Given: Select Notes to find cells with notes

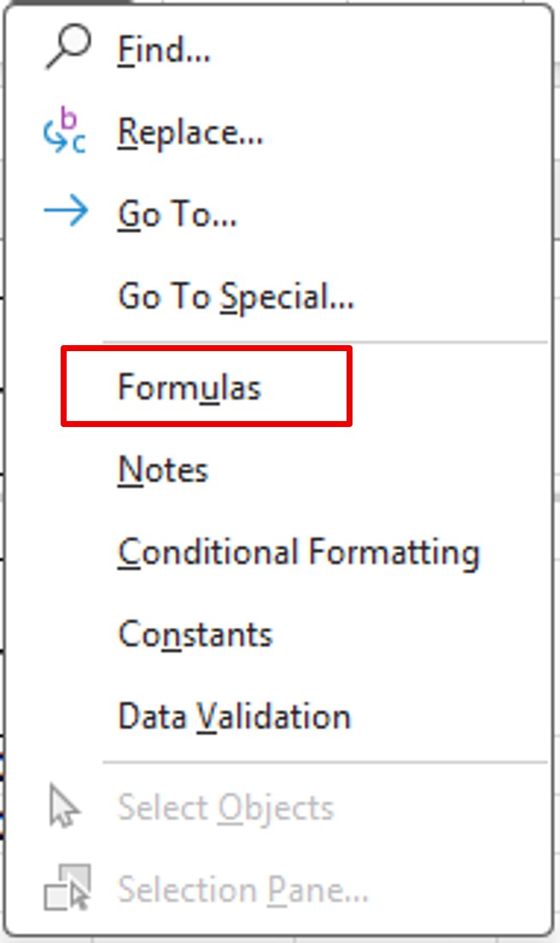Looking at the screenshot, I should click(x=162, y=468).
